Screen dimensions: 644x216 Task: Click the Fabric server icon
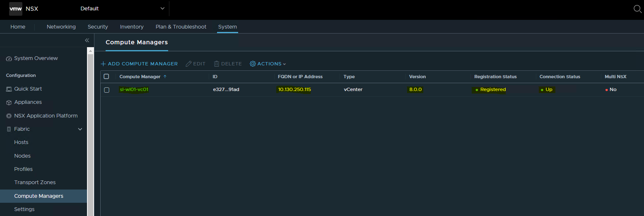pyautogui.click(x=9, y=129)
